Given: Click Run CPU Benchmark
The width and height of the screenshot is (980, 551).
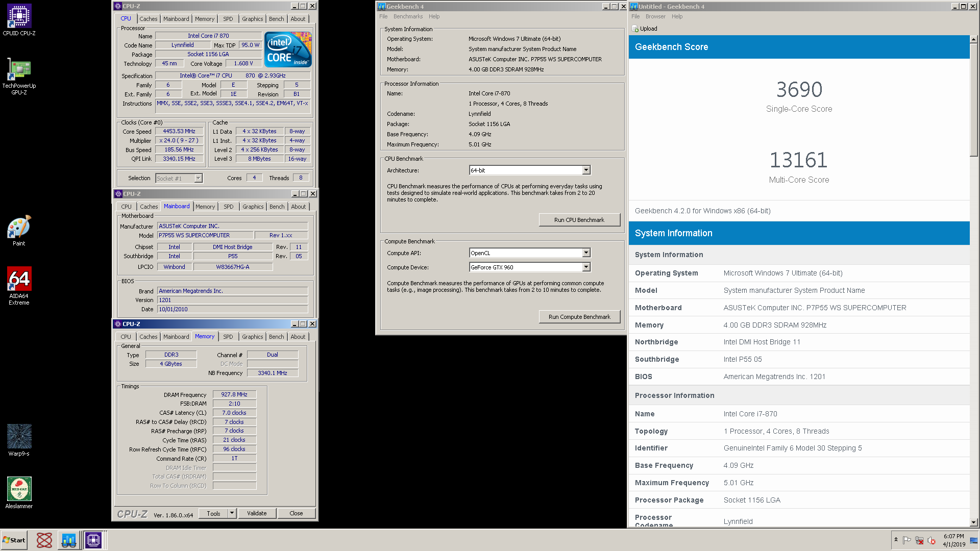Looking at the screenshot, I should pos(579,220).
